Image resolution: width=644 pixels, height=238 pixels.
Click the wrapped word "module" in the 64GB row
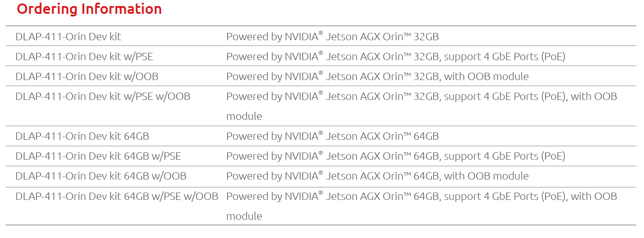click(x=244, y=216)
